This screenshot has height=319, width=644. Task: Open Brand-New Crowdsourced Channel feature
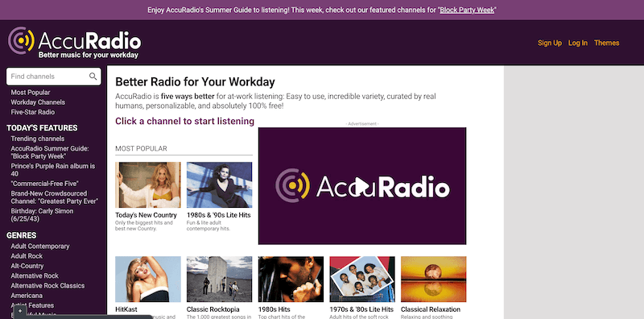click(54, 197)
